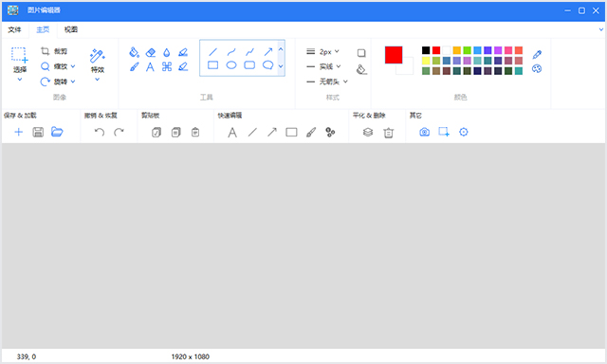Screen dimensions: 607x364
Task: Select the paint bucket fill tool
Action: coord(134,52)
